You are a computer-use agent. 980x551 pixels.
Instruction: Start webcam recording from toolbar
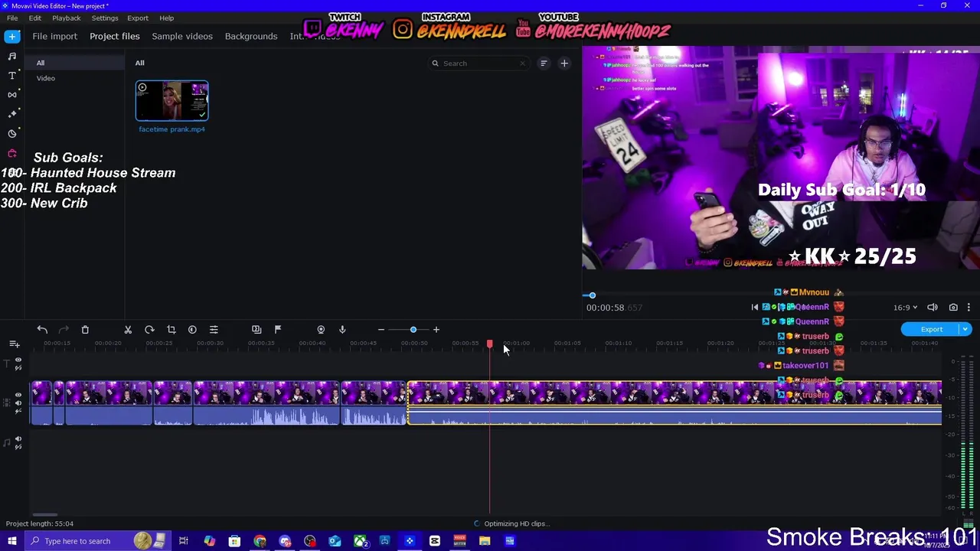(x=321, y=330)
